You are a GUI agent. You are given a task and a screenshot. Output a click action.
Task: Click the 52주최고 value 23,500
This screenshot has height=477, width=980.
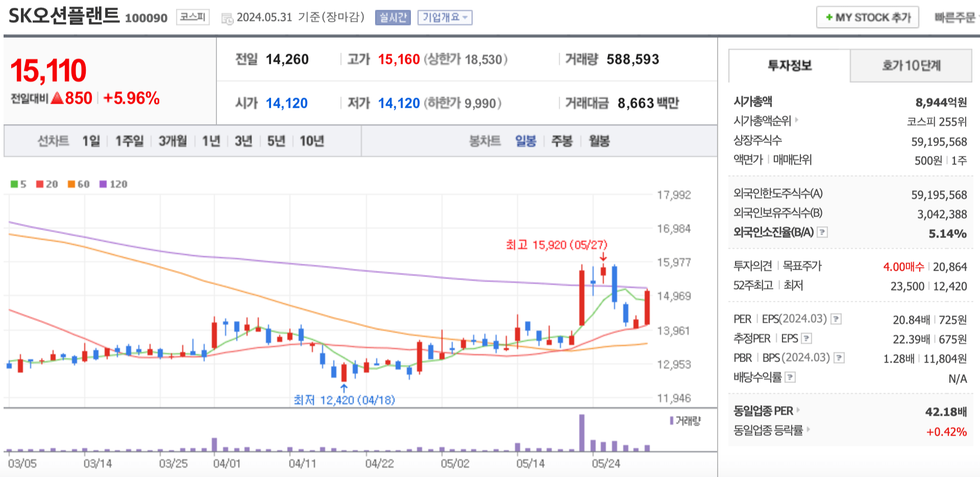(908, 286)
